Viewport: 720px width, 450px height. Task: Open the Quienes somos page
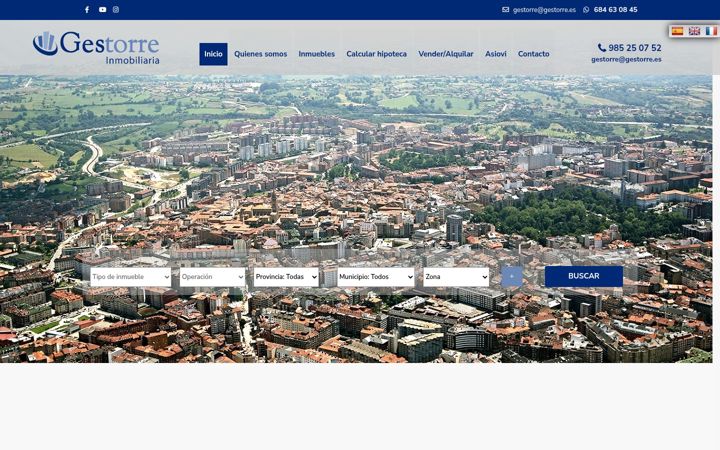pos(260,54)
